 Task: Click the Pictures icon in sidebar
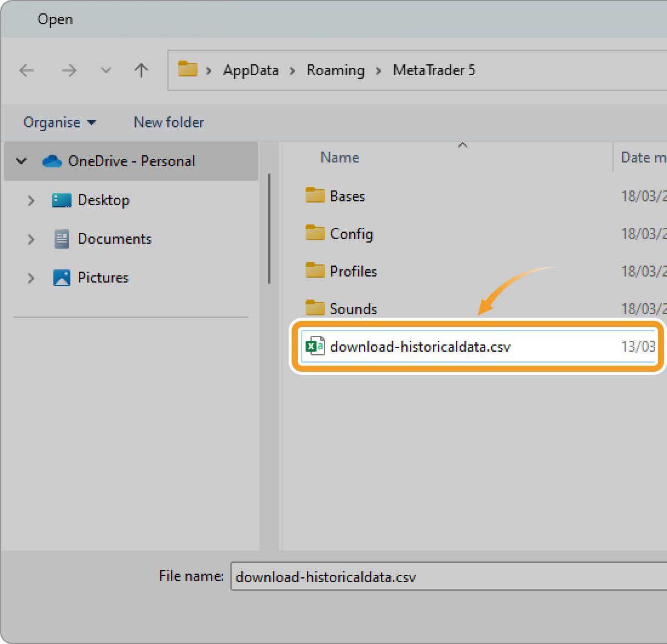point(62,278)
